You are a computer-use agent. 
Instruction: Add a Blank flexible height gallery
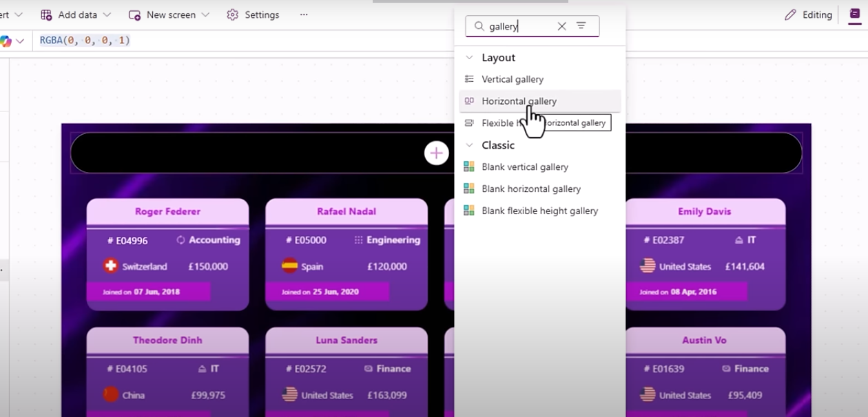[539, 211]
